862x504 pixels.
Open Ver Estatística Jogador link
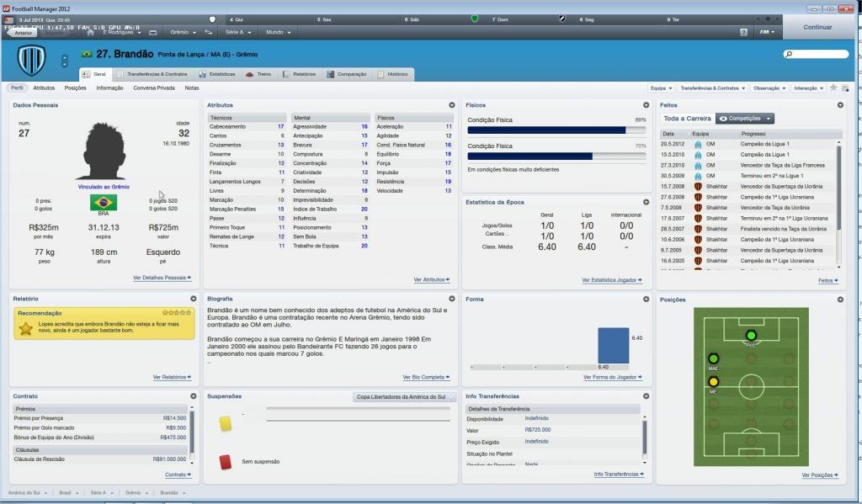pyautogui.click(x=611, y=279)
